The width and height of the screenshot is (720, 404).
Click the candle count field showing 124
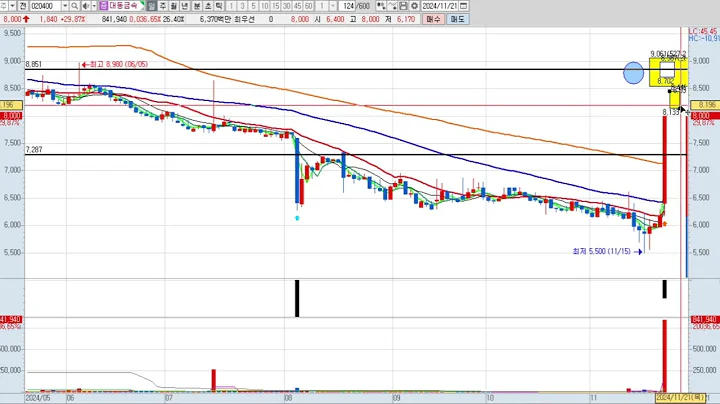coord(349,6)
